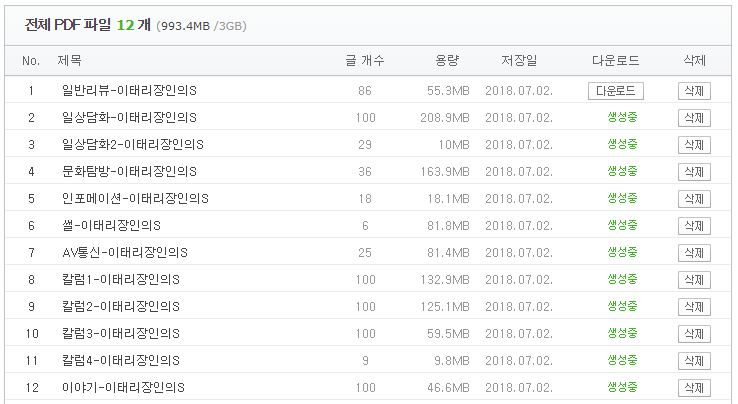Select the title 칼럼1-이태리장인의S
738x404 pixels.
[x=121, y=280]
